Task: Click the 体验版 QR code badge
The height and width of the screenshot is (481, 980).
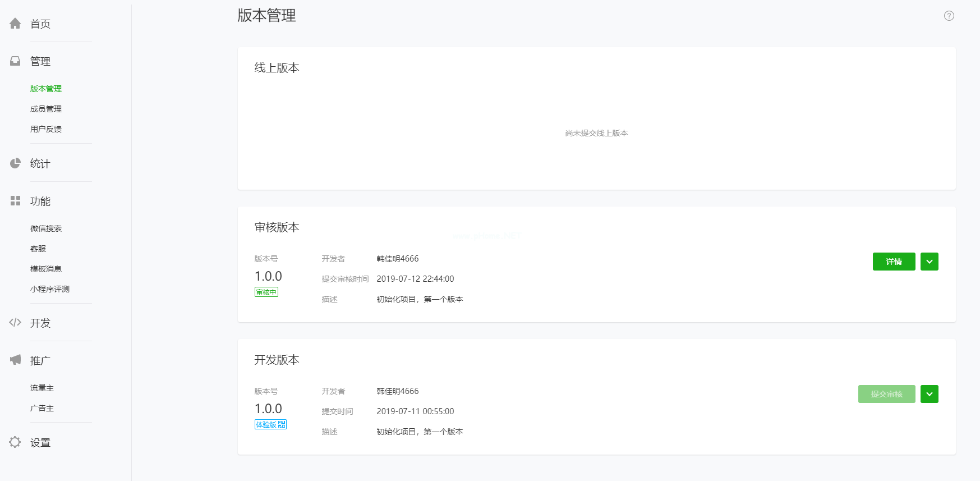Action: (x=270, y=424)
